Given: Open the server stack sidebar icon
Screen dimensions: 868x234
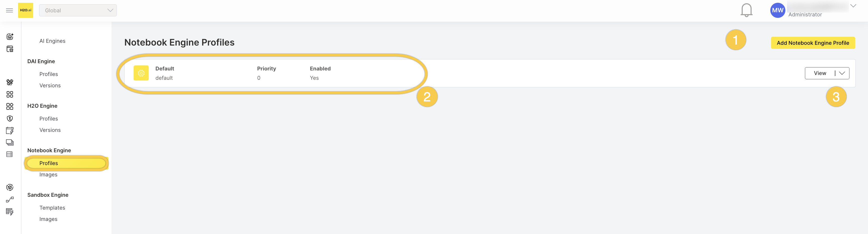Looking at the screenshot, I should (10, 154).
